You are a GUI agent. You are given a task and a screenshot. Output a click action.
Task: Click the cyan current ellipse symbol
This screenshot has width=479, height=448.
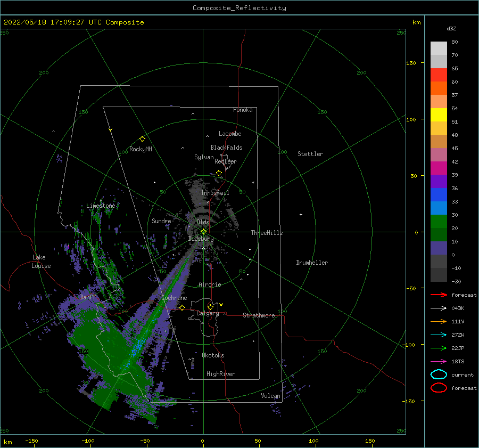[439, 374]
